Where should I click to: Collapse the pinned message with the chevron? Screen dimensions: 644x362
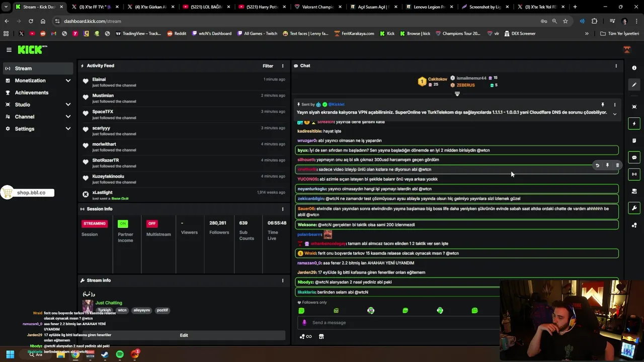pos(614,114)
